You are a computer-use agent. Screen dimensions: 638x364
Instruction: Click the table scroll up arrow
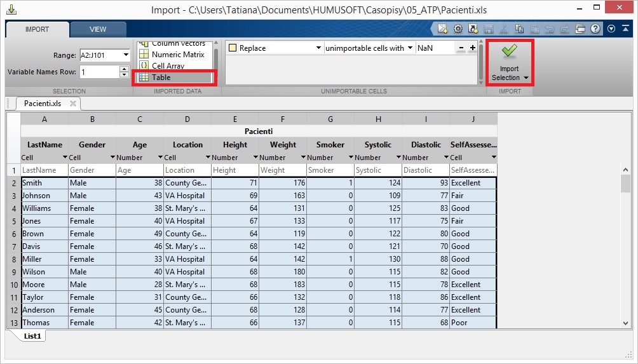pos(625,169)
